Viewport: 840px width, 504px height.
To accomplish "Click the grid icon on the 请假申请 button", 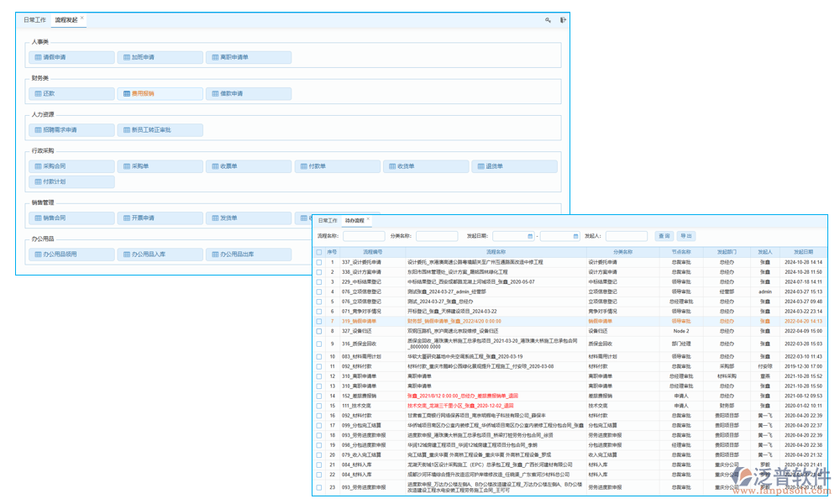I will (x=38, y=57).
